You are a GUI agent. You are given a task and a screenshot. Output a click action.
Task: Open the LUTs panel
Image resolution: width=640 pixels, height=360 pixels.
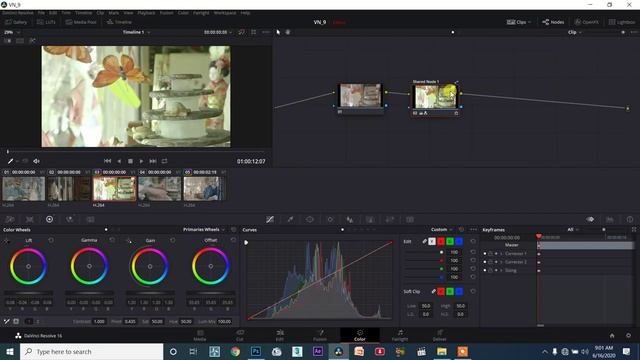pyautogui.click(x=46, y=22)
